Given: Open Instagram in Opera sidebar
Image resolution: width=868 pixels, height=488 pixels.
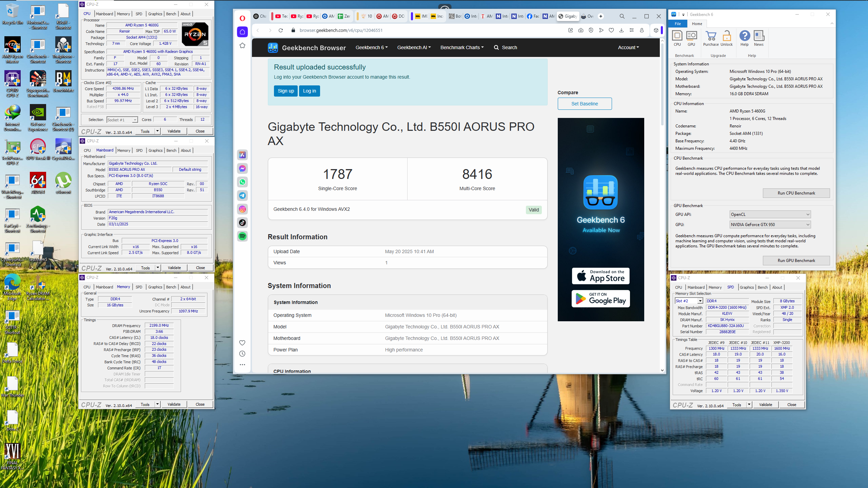Looking at the screenshot, I should [242, 209].
